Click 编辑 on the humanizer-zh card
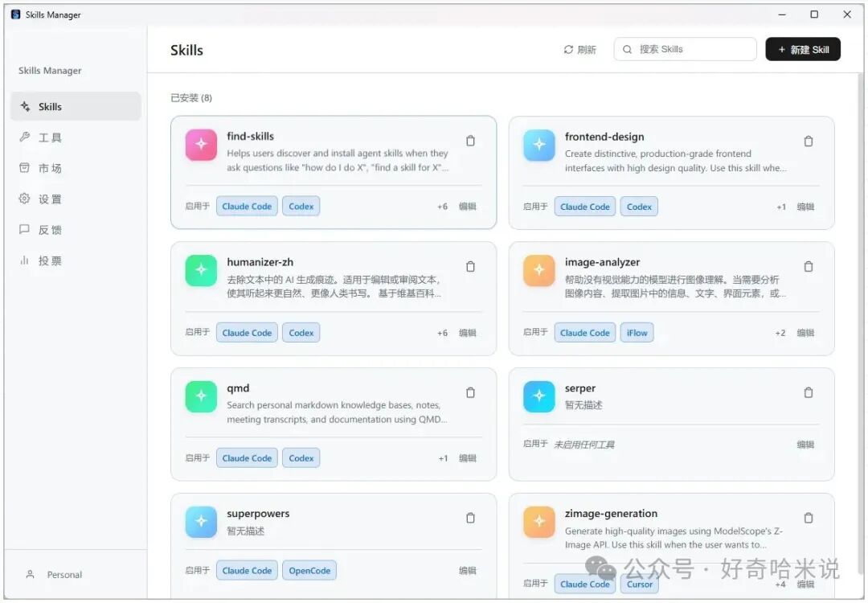The image size is (868, 603). point(467,333)
